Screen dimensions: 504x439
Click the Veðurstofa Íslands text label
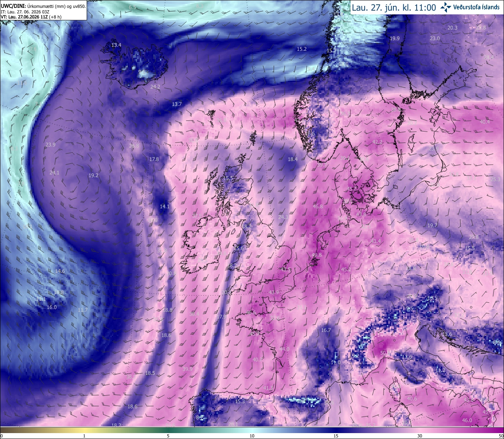coord(476,7)
